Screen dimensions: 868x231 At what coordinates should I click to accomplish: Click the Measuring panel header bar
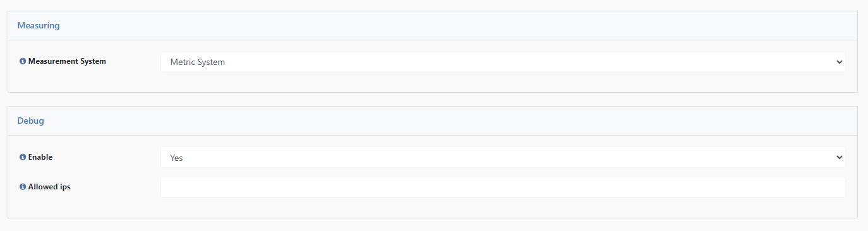coord(433,26)
